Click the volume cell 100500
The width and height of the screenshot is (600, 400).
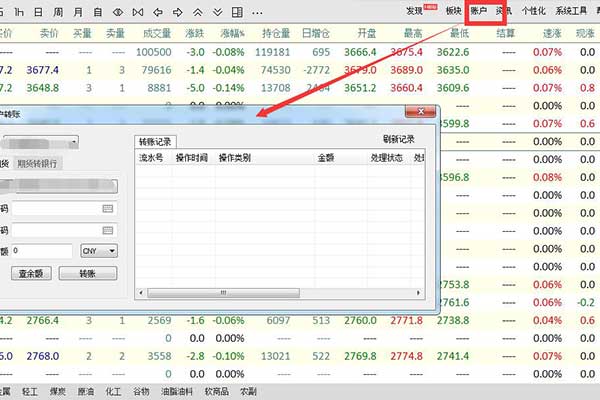[x=153, y=52]
